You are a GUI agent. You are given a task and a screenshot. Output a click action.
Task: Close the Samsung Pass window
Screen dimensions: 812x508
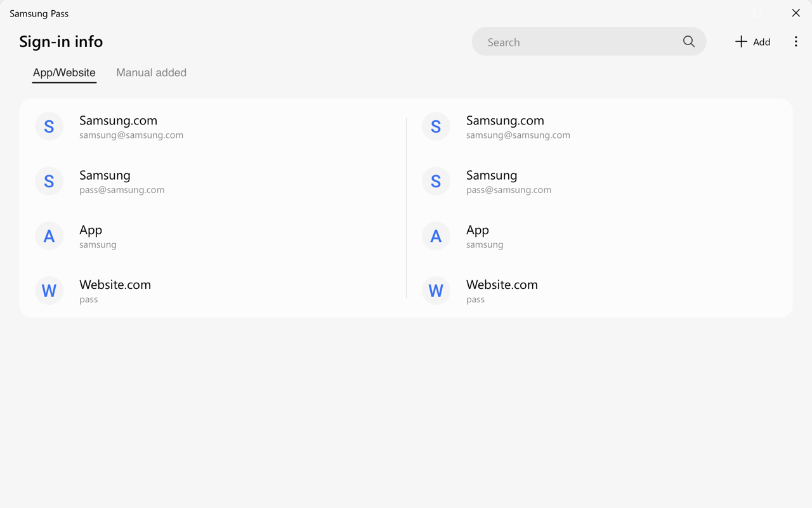[x=796, y=13]
